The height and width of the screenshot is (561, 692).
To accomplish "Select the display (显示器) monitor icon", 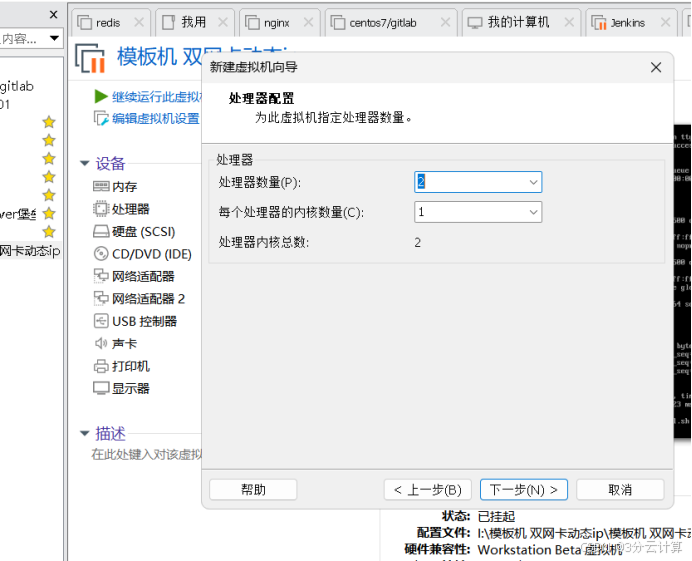I will (x=100, y=388).
